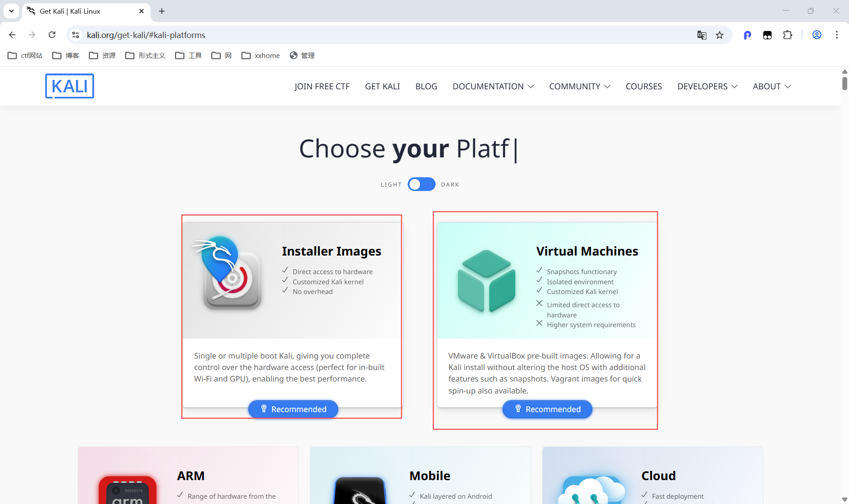Expand the About dropdown menu
Screen dimensions: 849x504
772,86
